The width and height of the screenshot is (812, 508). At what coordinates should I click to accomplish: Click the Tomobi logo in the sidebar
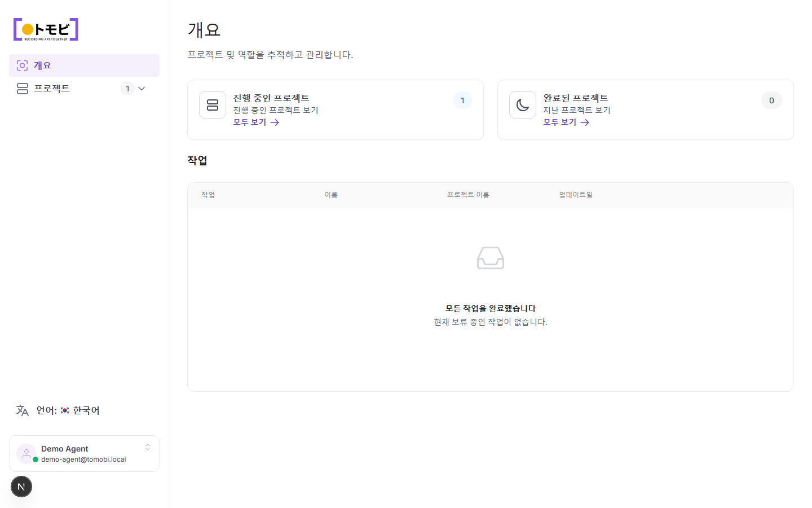[46, 29]
